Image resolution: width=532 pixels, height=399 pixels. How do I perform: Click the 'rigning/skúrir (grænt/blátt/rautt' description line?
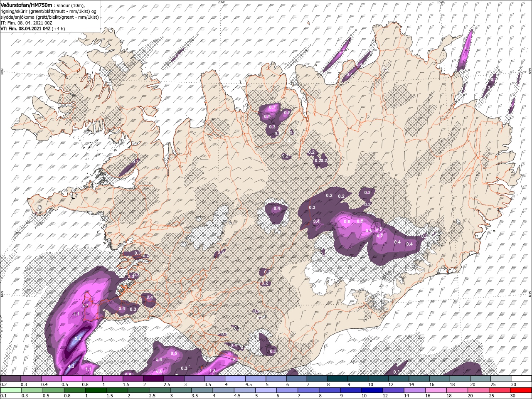49,11
